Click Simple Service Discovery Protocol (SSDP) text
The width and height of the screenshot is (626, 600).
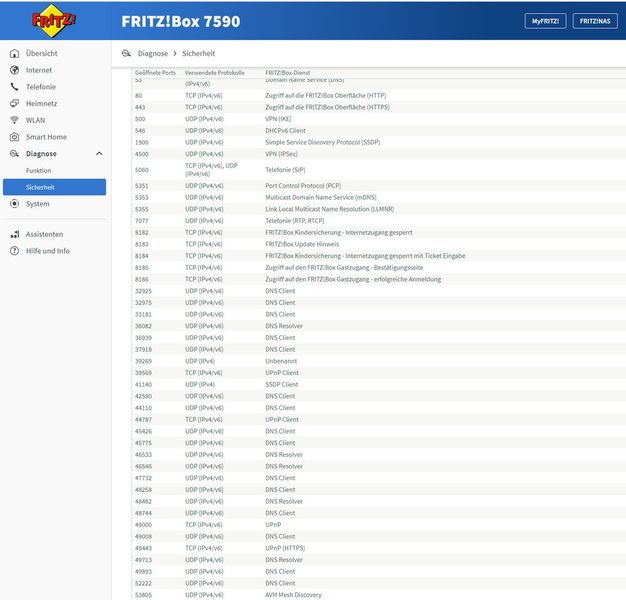click(323, 142)
